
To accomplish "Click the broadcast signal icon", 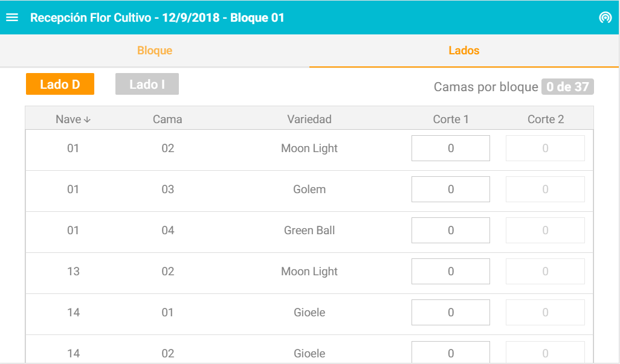I will [x=605, y=18].
